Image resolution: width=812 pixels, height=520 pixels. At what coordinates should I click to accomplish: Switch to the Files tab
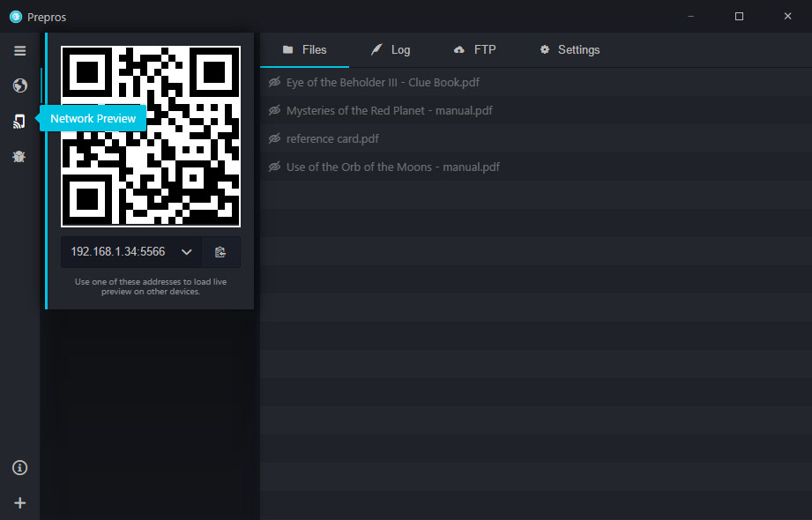(x=304, y=49)
